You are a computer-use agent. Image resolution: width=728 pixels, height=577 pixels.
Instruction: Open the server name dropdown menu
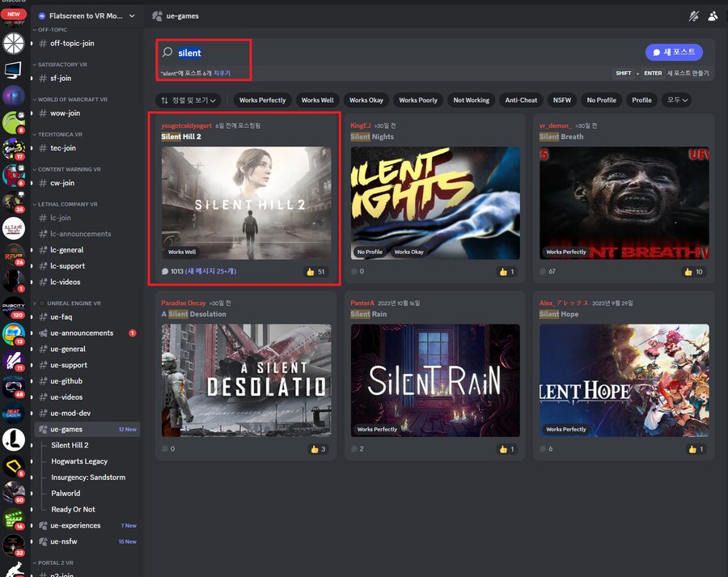131,15
